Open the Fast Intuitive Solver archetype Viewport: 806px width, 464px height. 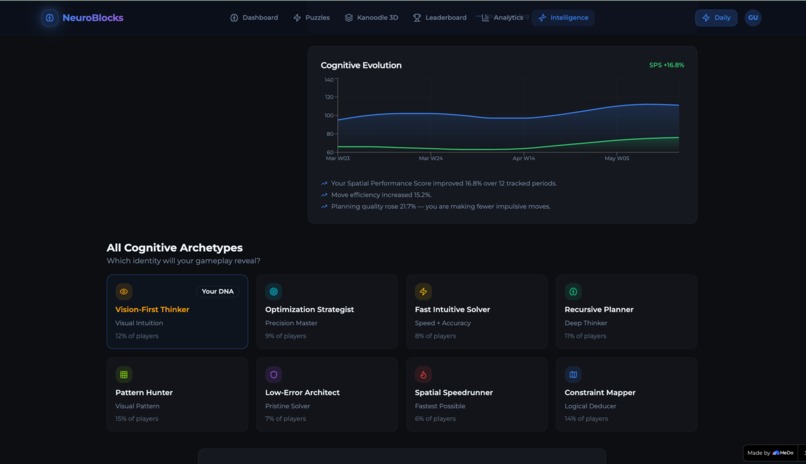[x=477, y=311]
